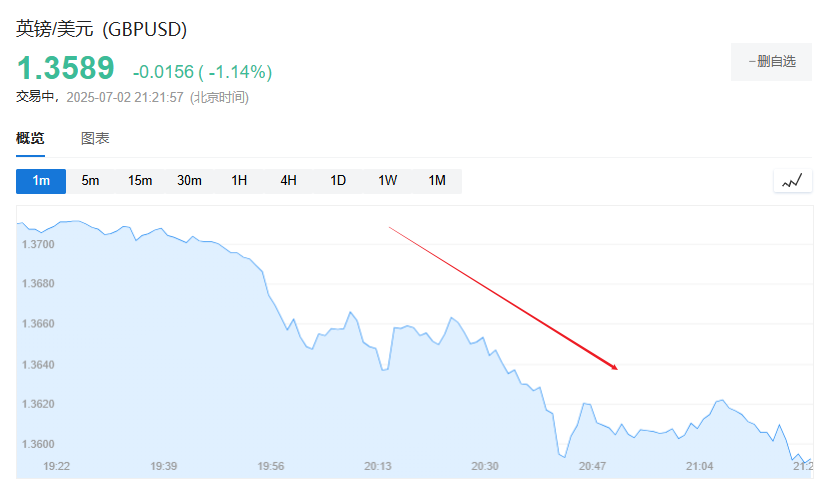Switch to the 1W weekly view
Viewport: 815px width, 482px height.
tap(387, 181)
